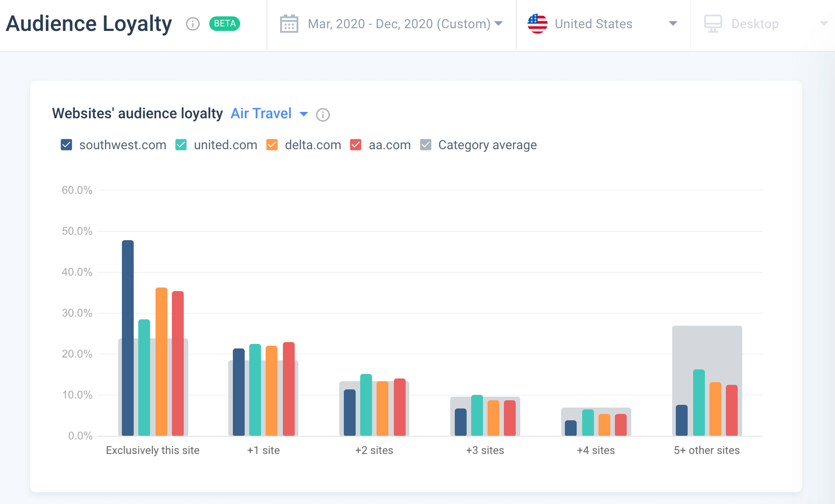Toggle the Category average checkbox
The width and height of the screenshot is (835, 504).
pos(426,145)
